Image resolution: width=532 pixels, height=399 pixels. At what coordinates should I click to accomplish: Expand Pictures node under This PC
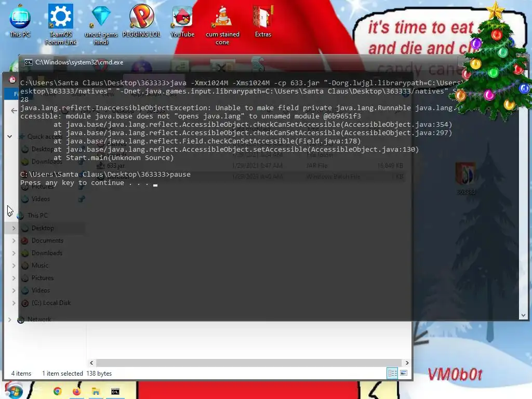tap(14, 278)
